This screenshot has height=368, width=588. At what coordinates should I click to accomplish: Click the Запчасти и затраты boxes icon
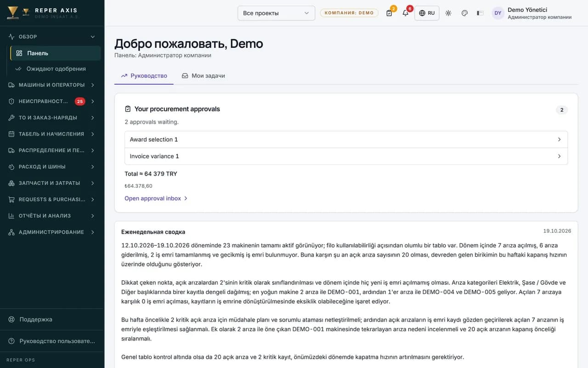click(x=11, y=183)
